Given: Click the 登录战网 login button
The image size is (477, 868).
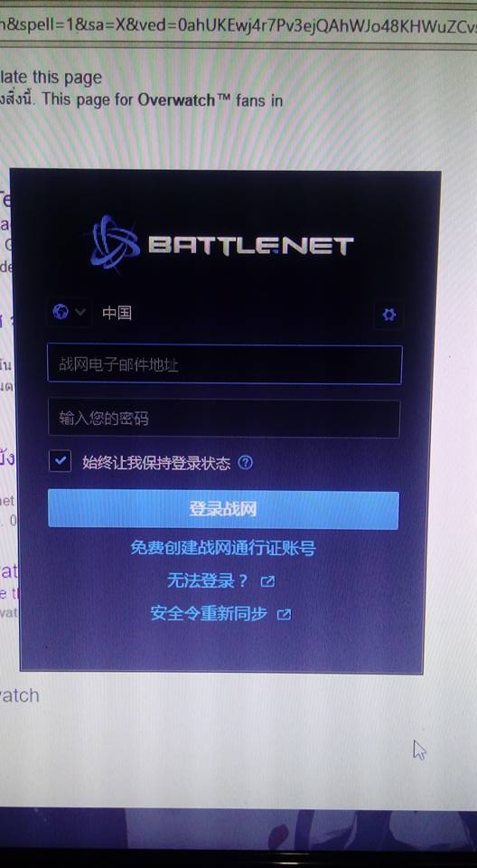Looking at the screenshot, I should click(223, 509).
